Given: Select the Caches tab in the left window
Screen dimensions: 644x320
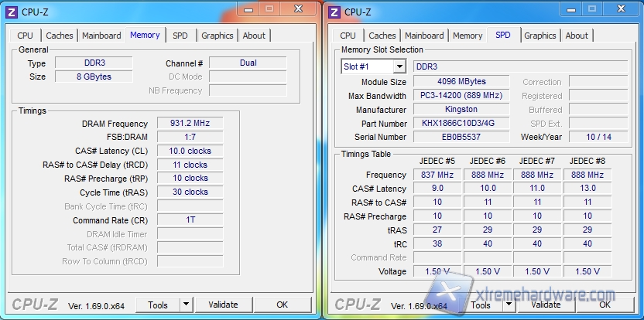Looking at the screenshot, I should point(60,36).
